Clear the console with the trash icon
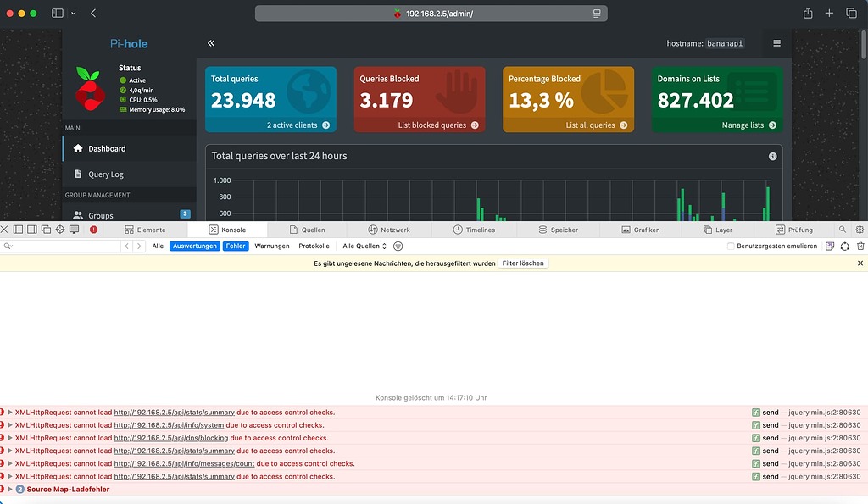 (x=860, y=246)
